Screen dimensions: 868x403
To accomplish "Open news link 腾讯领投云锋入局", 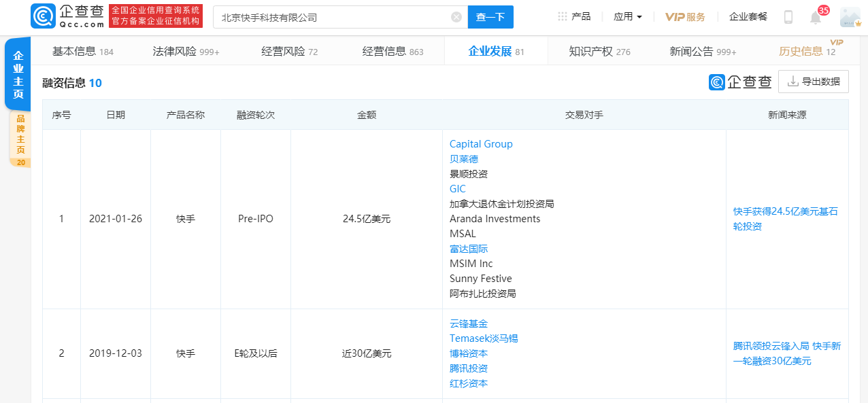I will (x=787, y=353).
